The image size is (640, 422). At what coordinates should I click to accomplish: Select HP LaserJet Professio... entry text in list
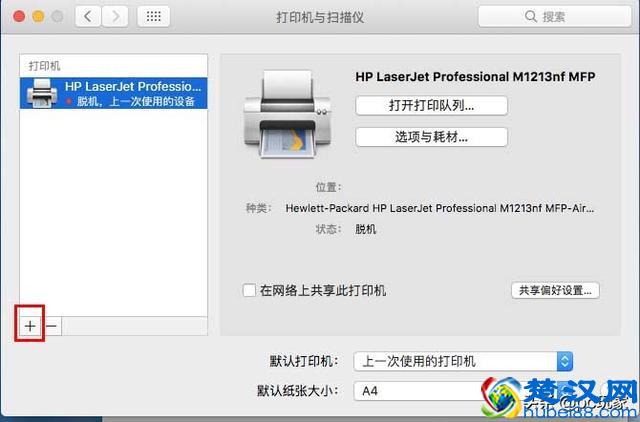[x=134, y=87]
